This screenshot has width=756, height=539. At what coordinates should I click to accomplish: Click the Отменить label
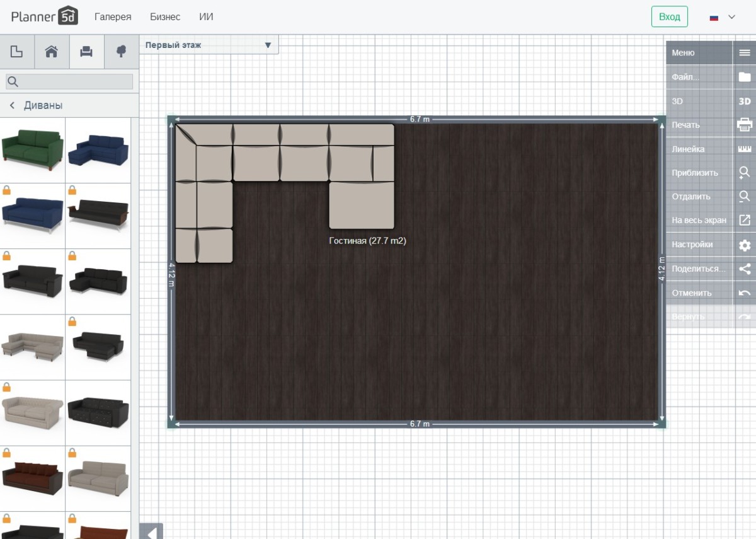click(692, 293)
